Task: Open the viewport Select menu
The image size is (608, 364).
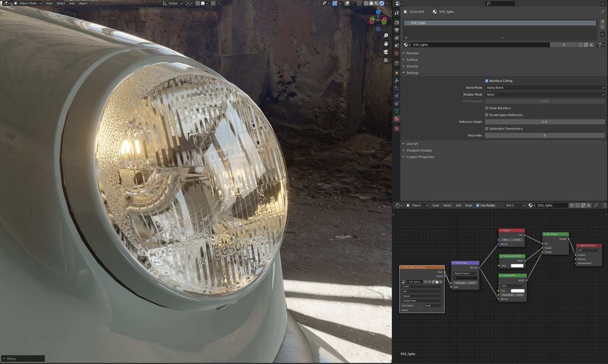Action: tap(61, 4)
